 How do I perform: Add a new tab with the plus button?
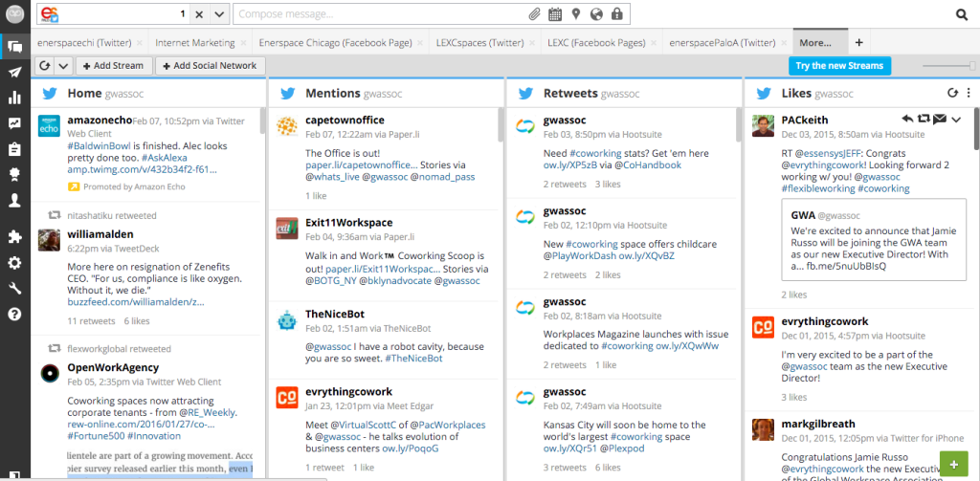point(859,42)
